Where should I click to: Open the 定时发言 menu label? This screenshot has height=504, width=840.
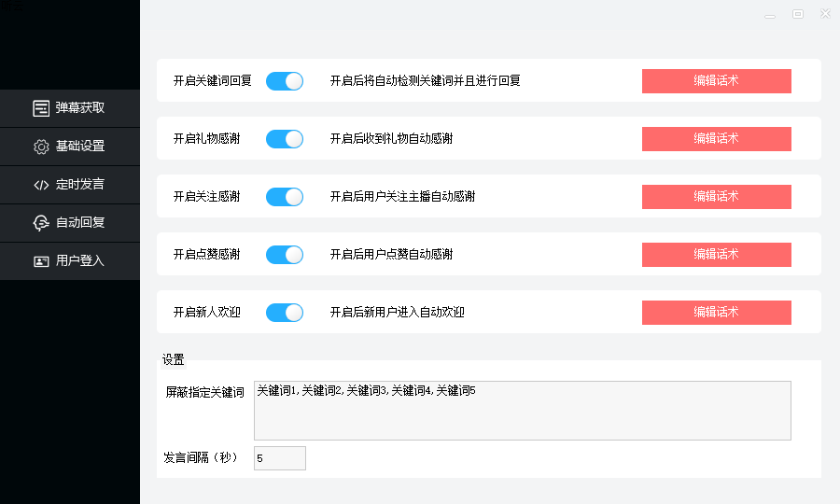(80, 185)
